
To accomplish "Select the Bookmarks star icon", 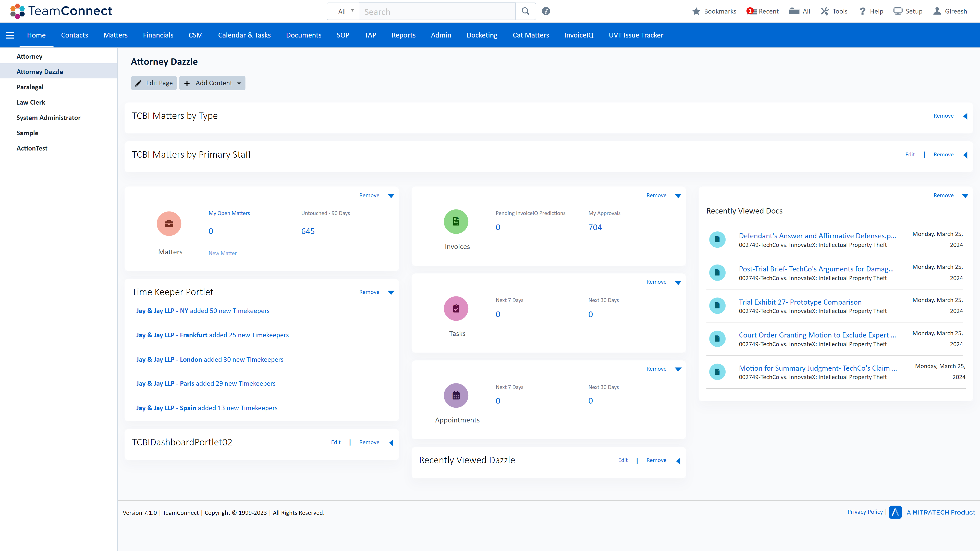I will point(696,11).
